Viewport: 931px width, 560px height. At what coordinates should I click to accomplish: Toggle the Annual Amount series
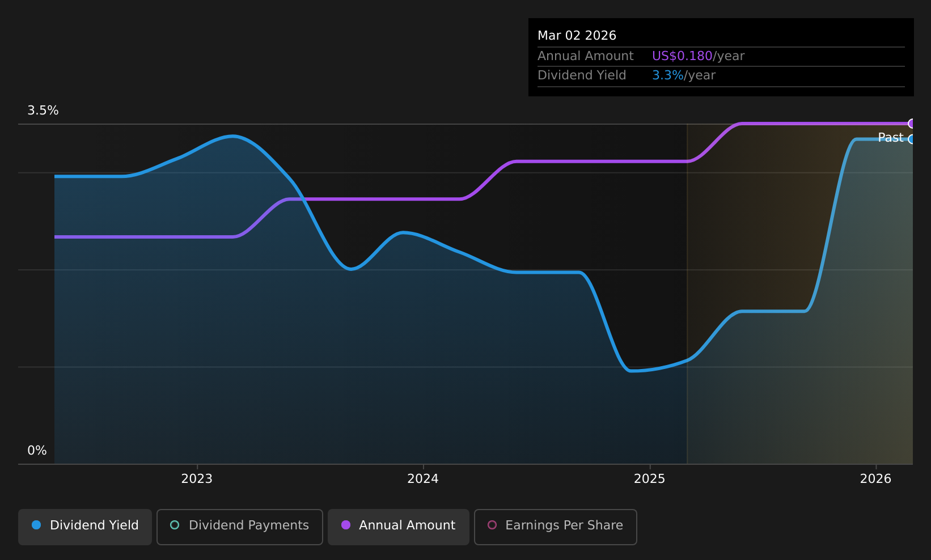click(398, 527)
